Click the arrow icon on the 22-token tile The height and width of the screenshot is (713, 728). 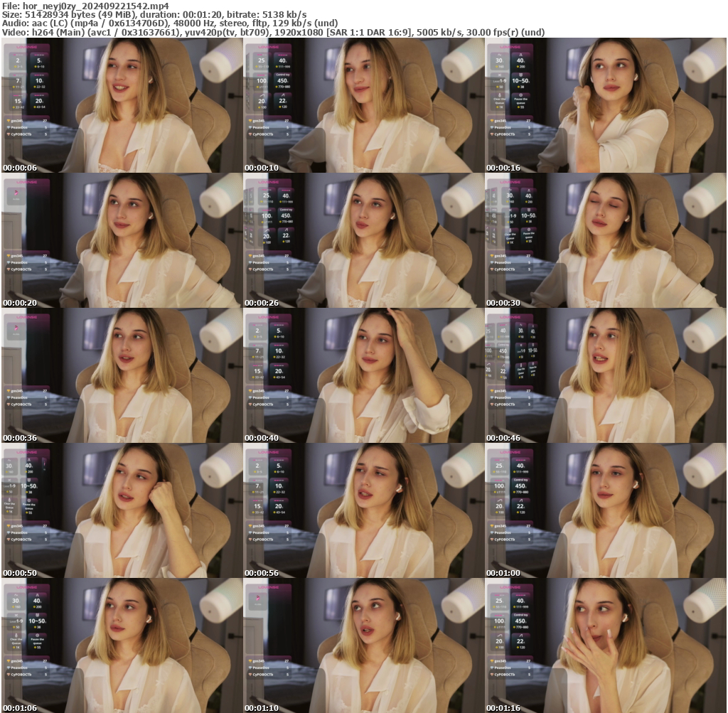[x=520, y=500]
